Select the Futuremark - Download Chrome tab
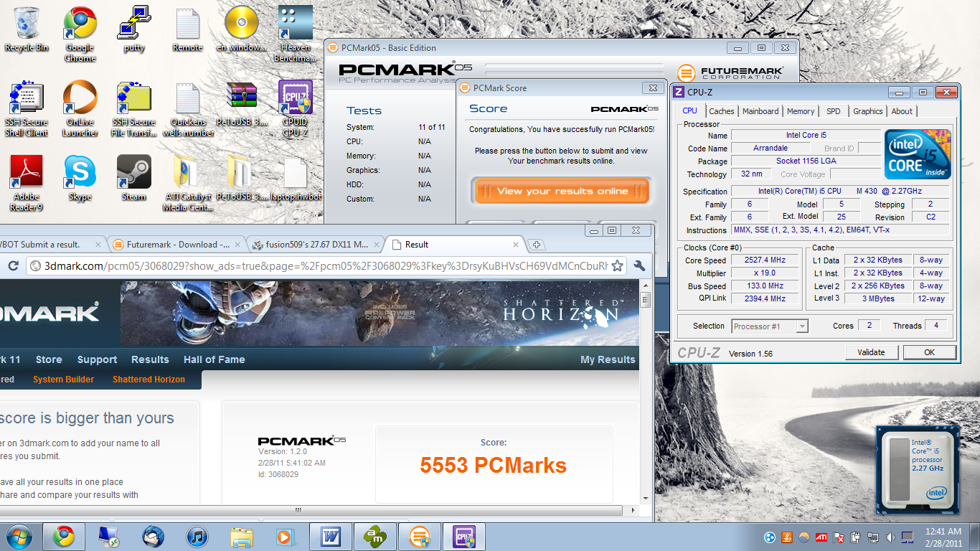Viewport: 980px width, 551px height. [x=175, y=245]
